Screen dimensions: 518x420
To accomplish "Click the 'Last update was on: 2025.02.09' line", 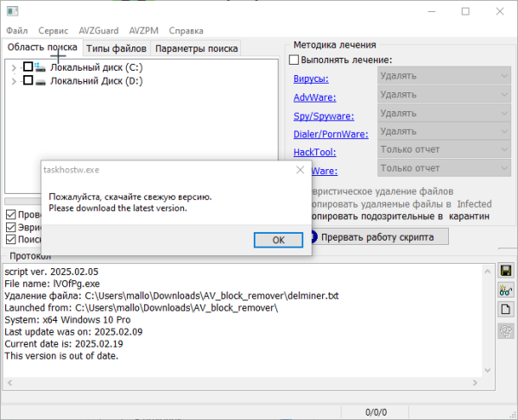I will pos(73,332).
